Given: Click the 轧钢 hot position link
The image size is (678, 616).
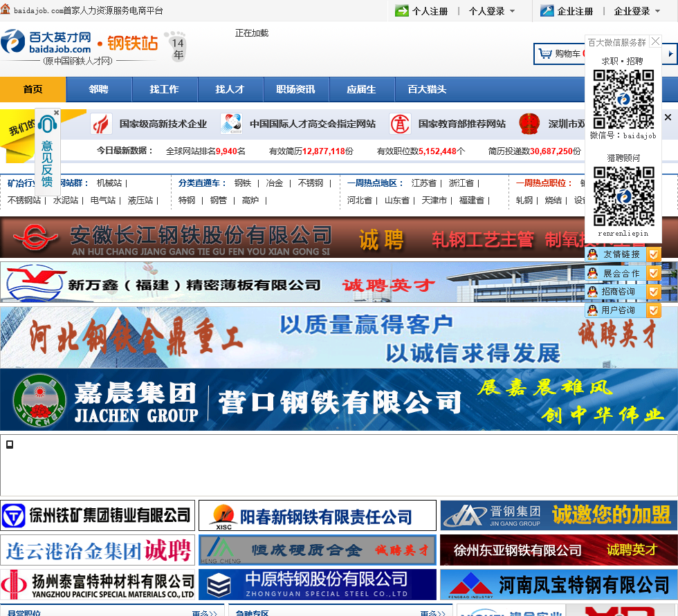Looking at the screenshot, I should 524,200.
